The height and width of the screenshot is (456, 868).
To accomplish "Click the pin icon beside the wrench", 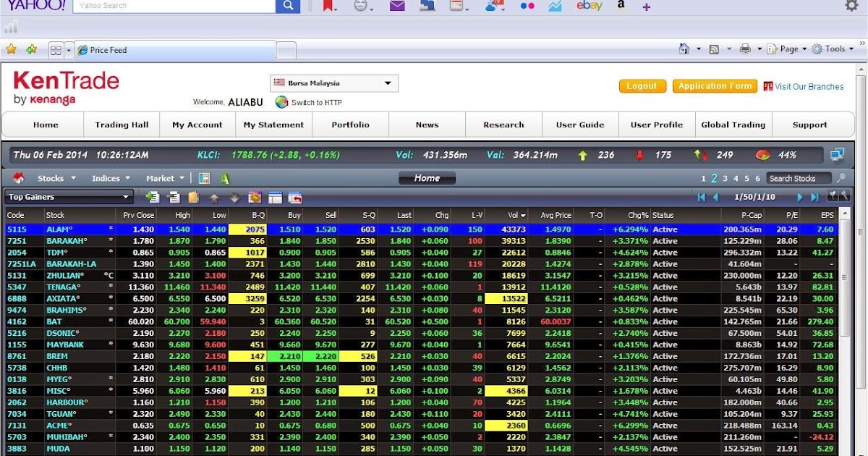I will 832,195.
